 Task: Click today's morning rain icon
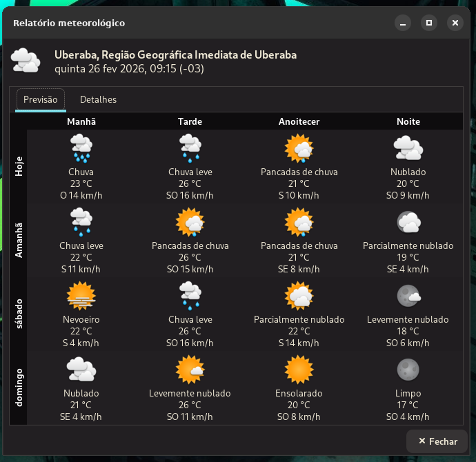[x=81, y=148]
